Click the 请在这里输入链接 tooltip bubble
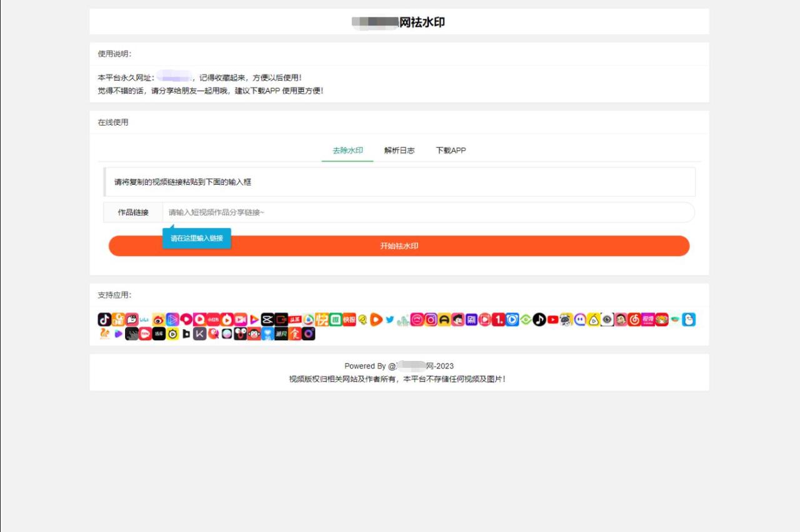 click(x=196, y=238)
